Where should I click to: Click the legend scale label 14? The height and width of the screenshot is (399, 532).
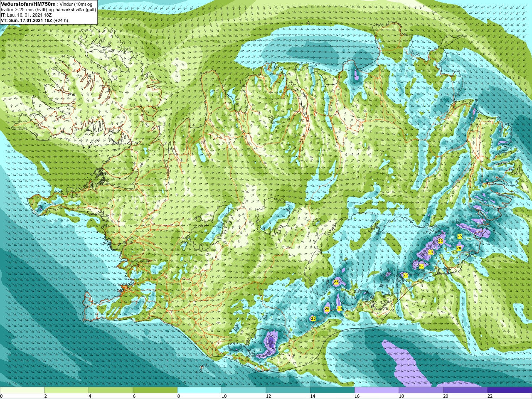[313, 396]
